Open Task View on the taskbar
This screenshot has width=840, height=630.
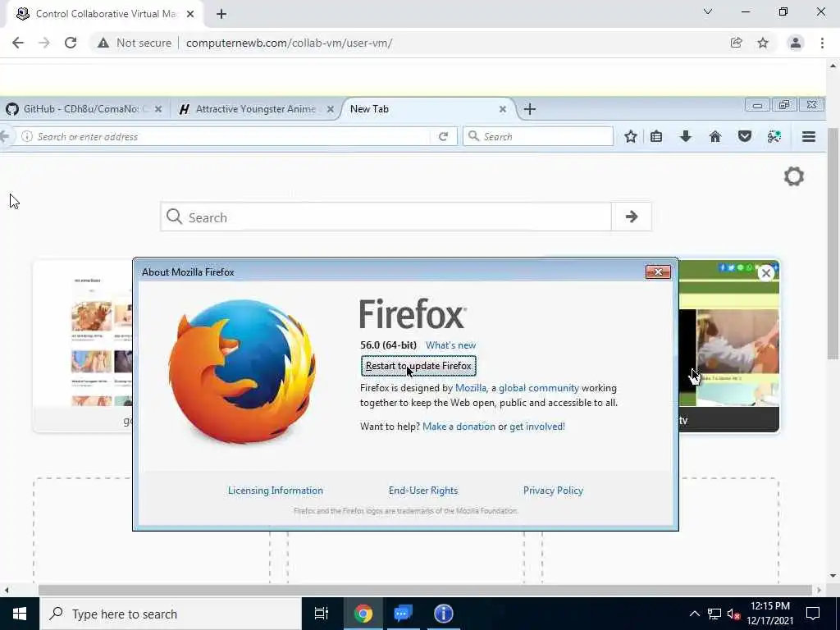point(322,614)
